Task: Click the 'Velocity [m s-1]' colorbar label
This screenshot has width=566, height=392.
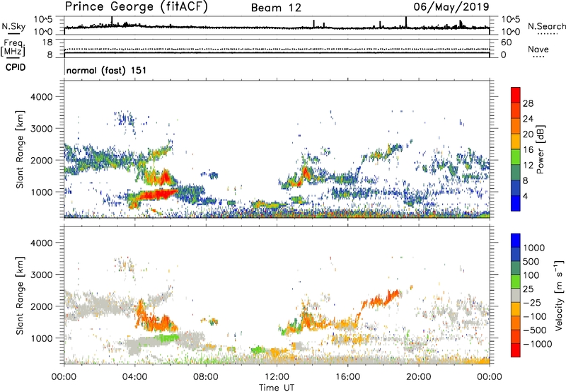Action: coord(559,295)
